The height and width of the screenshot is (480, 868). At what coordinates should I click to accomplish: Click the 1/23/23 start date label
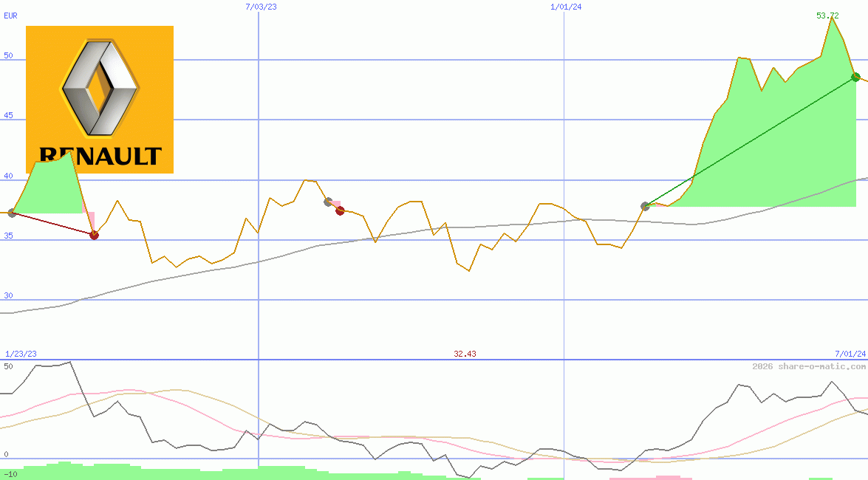tap(20, 354)
